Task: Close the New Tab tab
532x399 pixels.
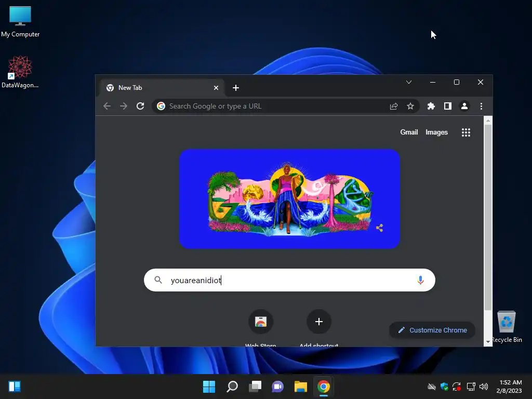Action: point(216,88)
